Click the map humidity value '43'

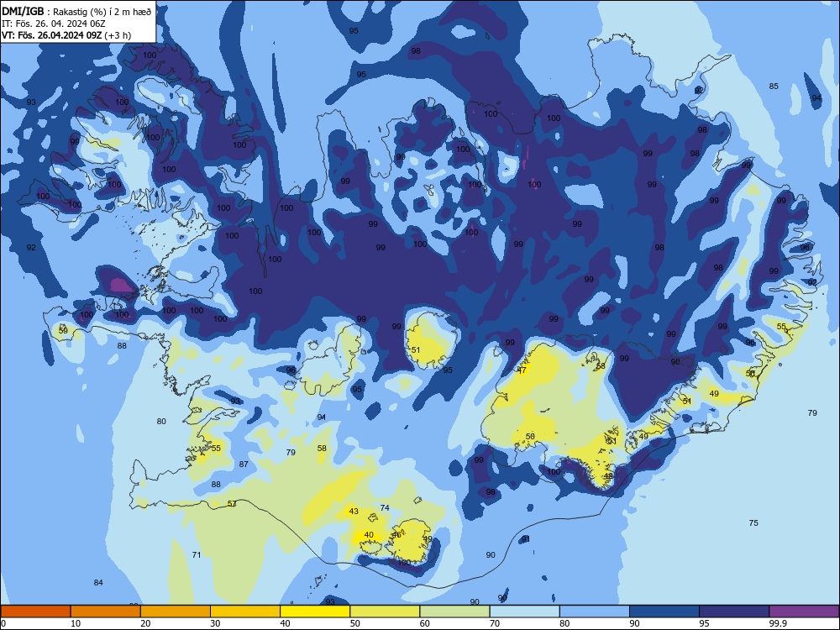(x=354, y=511)
